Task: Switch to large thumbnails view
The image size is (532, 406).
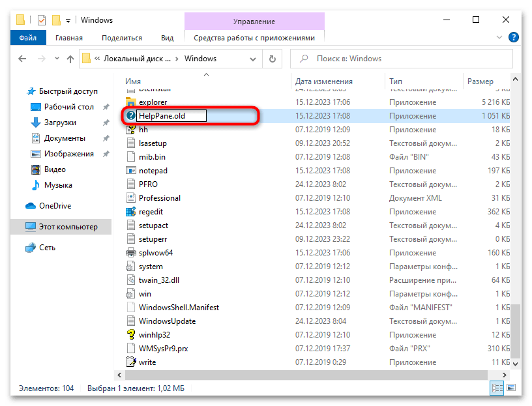Action: 510,388
